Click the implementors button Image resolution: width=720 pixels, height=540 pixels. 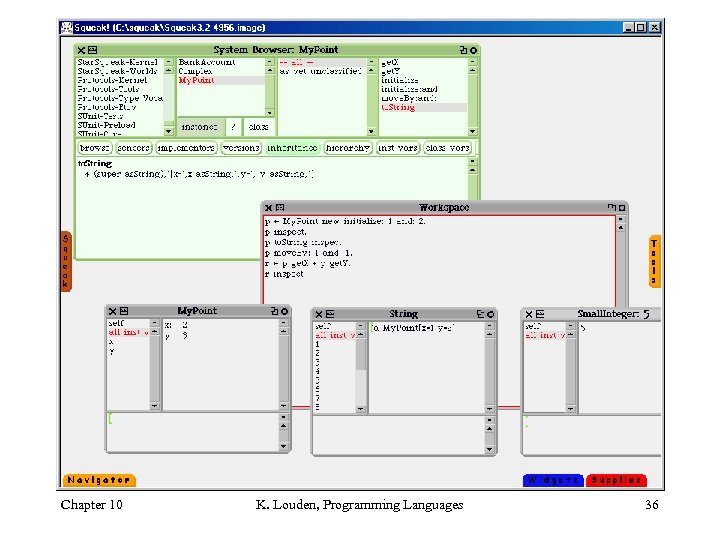point(186,148)
